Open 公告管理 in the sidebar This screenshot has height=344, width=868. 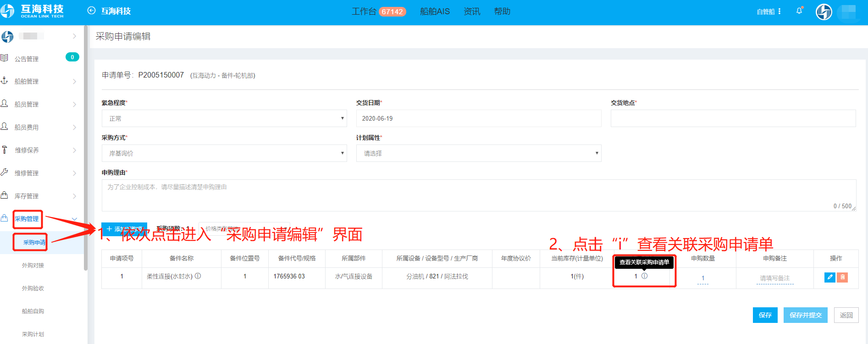pyautogui.click(x=27, y=59)
